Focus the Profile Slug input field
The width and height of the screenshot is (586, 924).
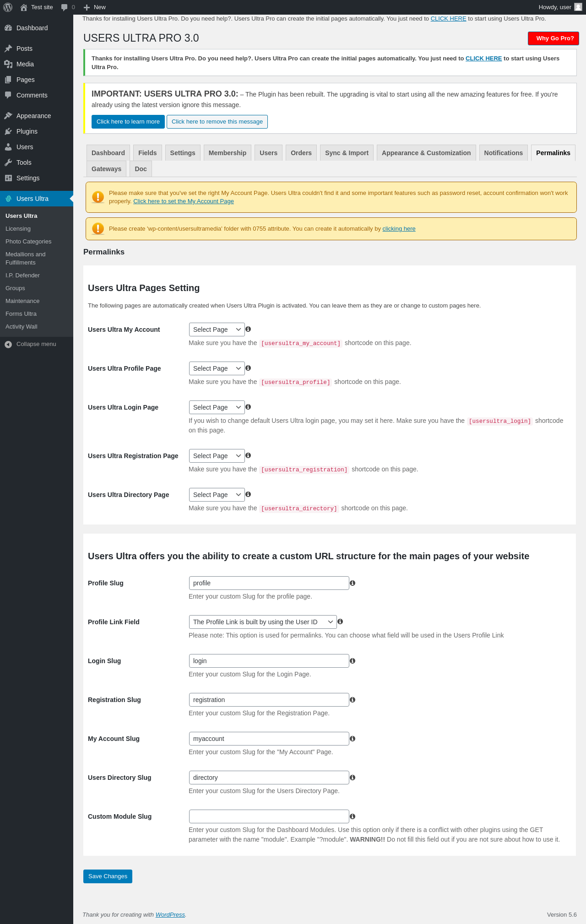pyautogui.click(x=269, y=583)
